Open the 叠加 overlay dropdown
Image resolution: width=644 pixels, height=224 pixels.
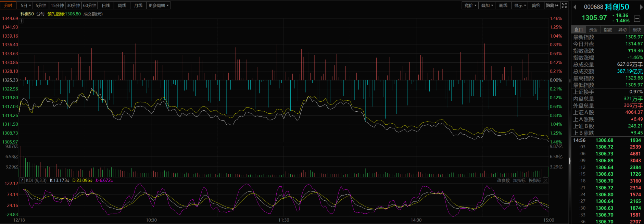click(487, 5)
